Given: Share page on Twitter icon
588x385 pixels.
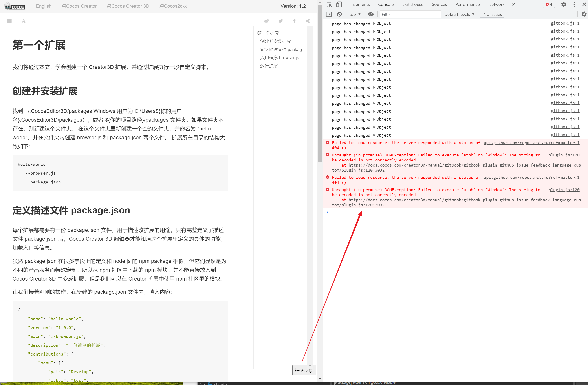Looking at the screenshot, I should (x=281, y=21).
